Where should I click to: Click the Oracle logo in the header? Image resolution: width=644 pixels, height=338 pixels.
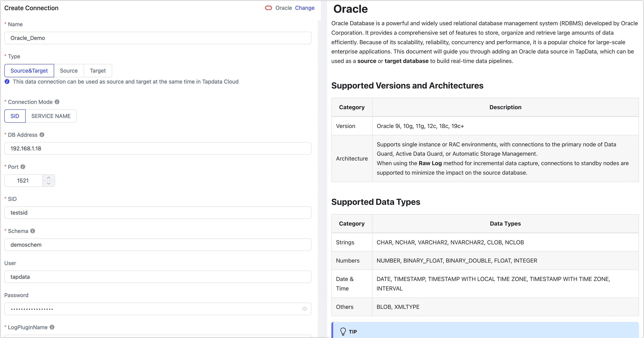pyautogui.click(x=268, y=8)
